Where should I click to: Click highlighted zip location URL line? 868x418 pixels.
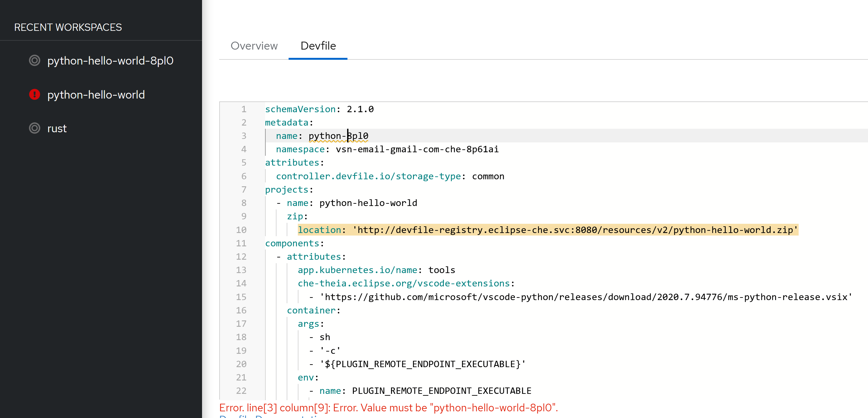(547, 230)
